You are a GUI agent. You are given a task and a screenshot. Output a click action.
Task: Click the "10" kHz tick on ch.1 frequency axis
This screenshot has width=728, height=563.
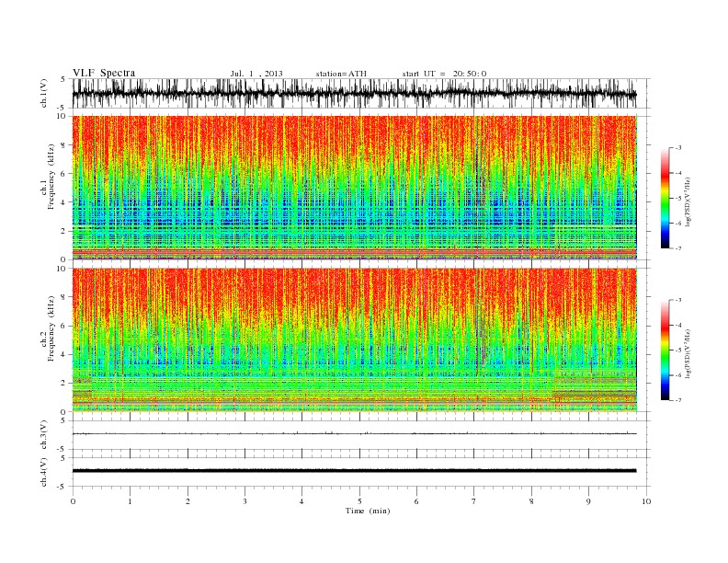[x=63, y=116]
